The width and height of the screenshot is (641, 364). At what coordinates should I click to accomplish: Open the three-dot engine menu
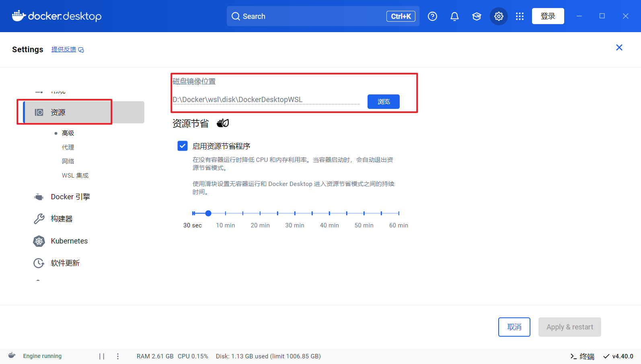point(118,356)
